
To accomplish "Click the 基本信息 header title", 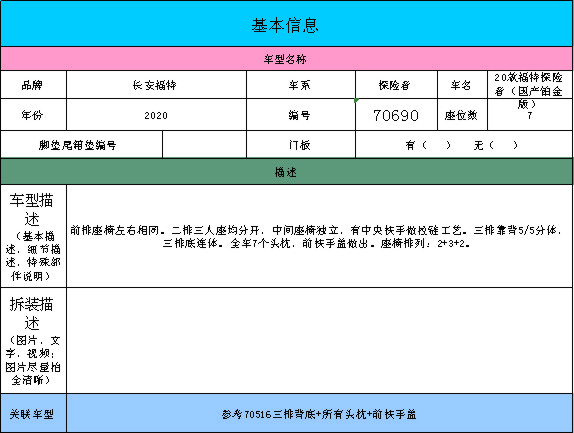I will [x=285, y=26].
